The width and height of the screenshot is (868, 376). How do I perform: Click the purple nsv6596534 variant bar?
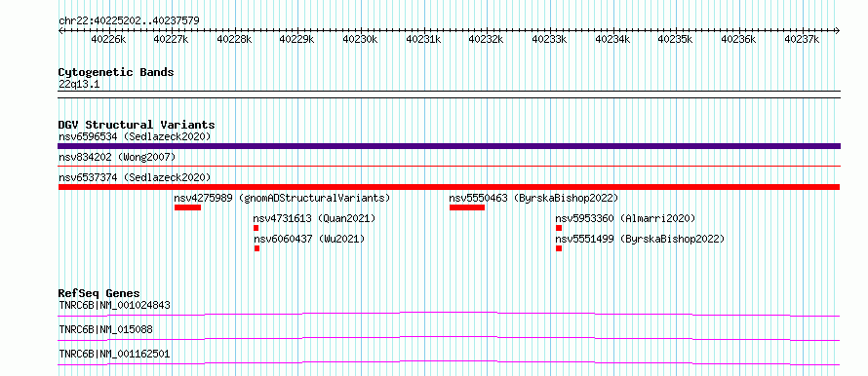point(449,146)
